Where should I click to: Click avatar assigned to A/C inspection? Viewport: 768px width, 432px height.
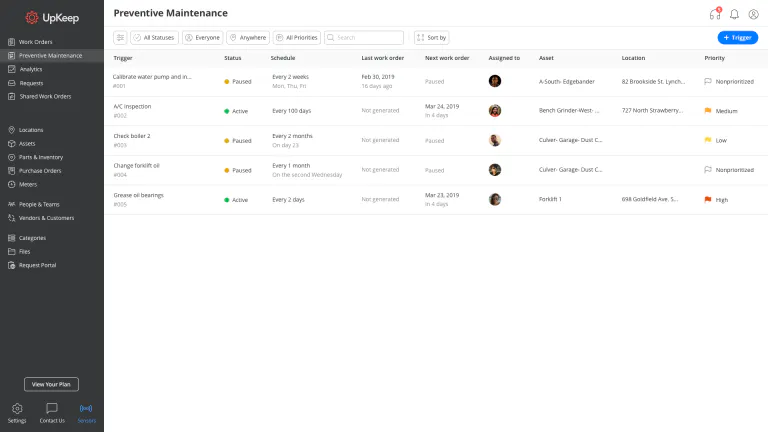point(495,111)
